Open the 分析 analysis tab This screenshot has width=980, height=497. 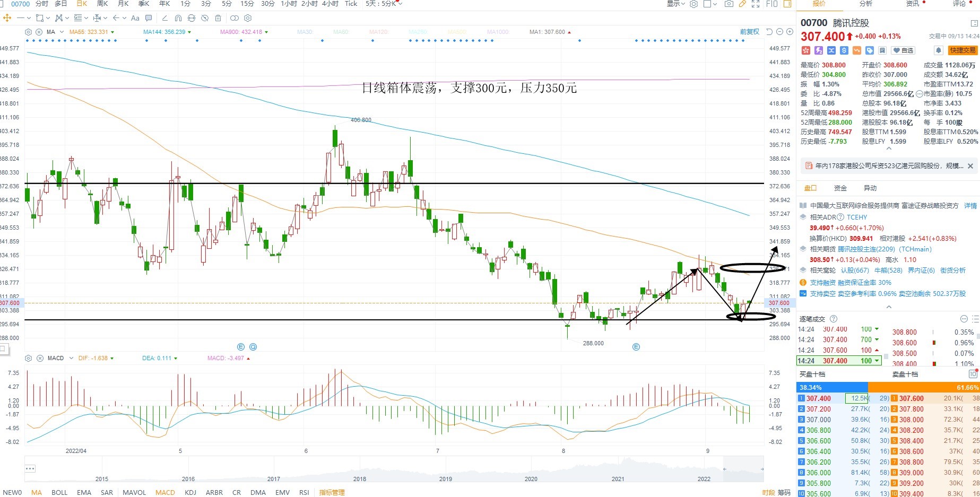[x=865, y=4]
